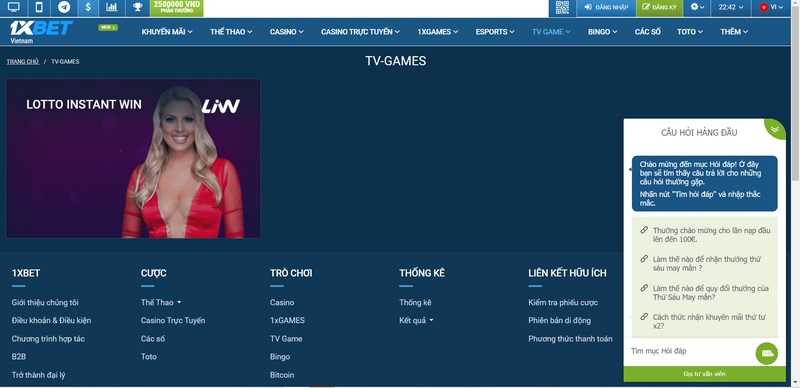Open the Telegram icon in top bar
This screenshot has height=388, width=800.
click(x=64, y=7)
